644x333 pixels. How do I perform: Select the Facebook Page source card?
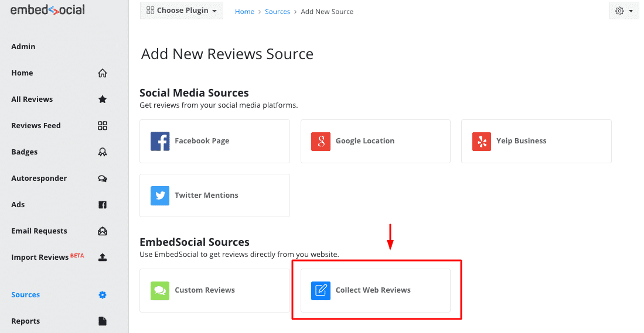214,141
